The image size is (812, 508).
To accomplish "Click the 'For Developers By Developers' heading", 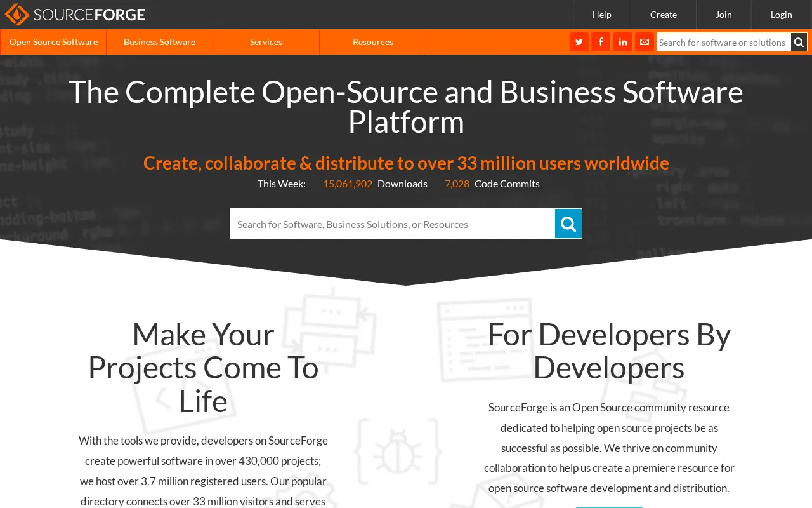I will coord(609,351).
